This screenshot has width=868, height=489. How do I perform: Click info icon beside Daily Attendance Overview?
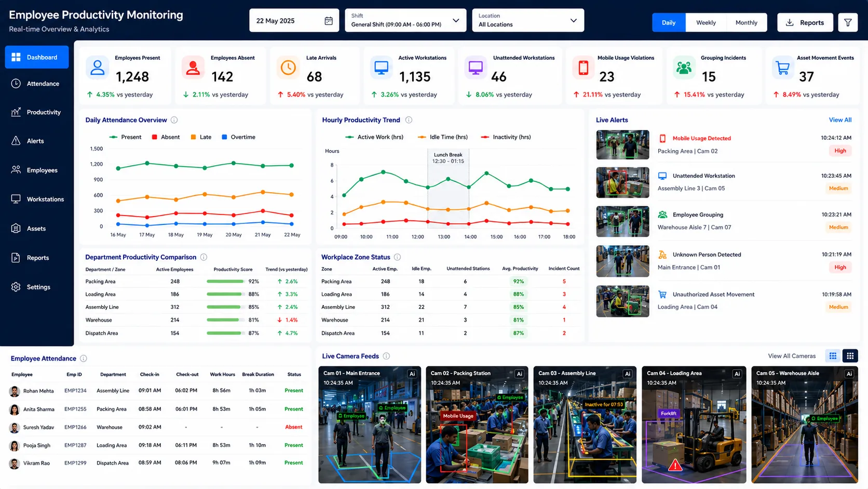pos(174,120)
